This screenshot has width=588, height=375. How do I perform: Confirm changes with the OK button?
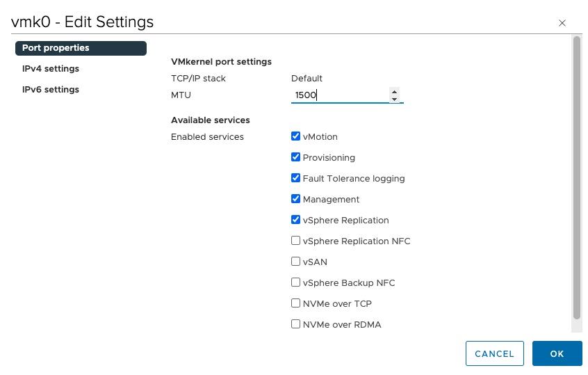coord(557,353)
